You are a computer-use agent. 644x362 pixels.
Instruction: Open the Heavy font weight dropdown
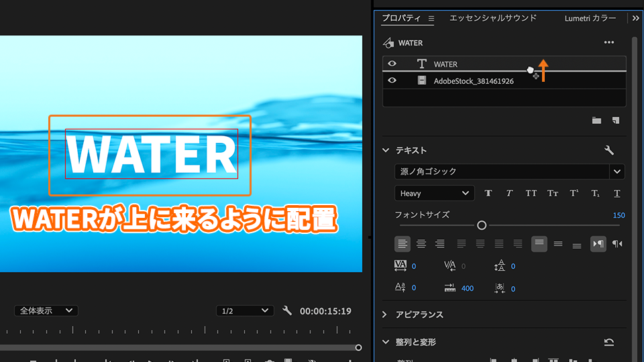click(x=434, y=193)
